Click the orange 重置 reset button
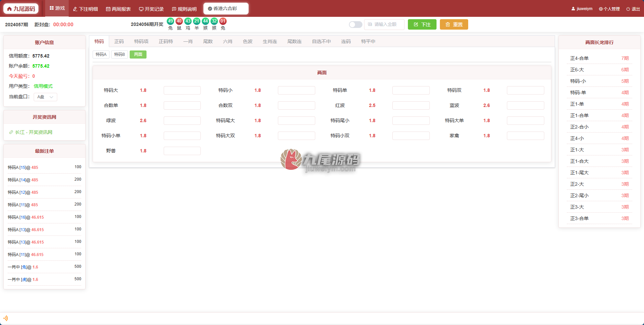644x325 pixels. 454,25
